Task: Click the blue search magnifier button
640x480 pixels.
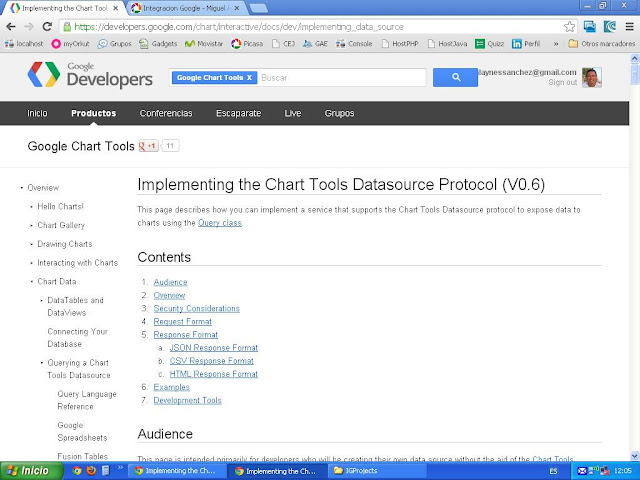Action: (x=456, y=77)
